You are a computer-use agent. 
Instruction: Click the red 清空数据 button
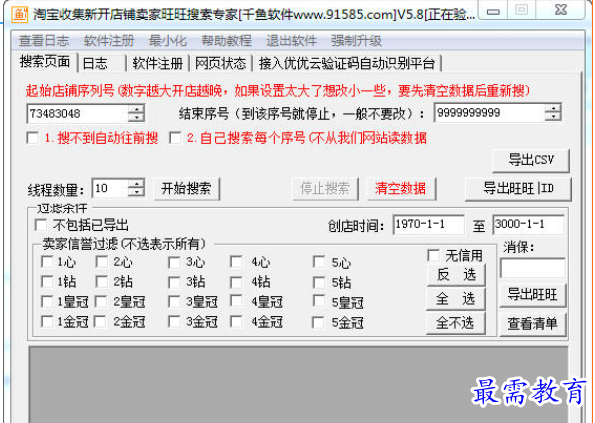click(x=401, y=188)
